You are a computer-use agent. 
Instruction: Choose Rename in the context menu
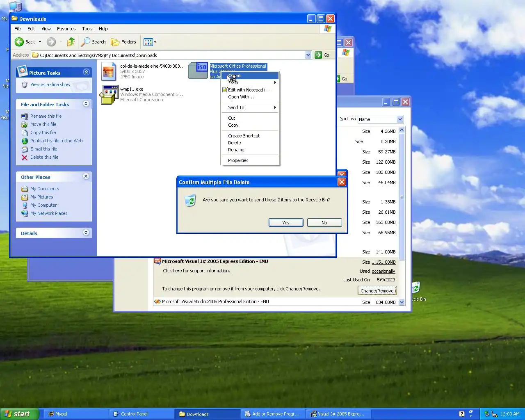tap(250, 150)
